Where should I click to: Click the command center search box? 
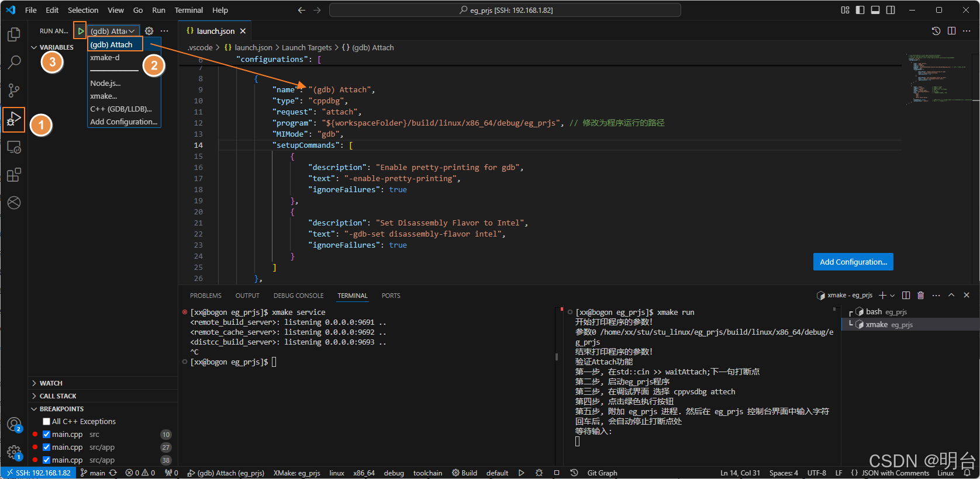point(505,10)
